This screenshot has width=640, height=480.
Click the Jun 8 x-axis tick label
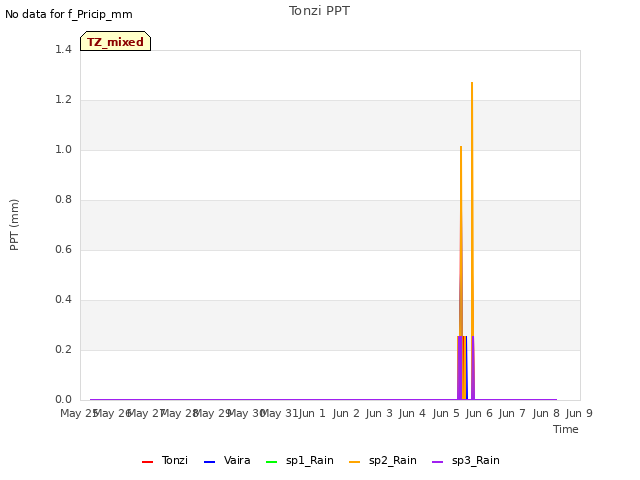coord(546,413)
